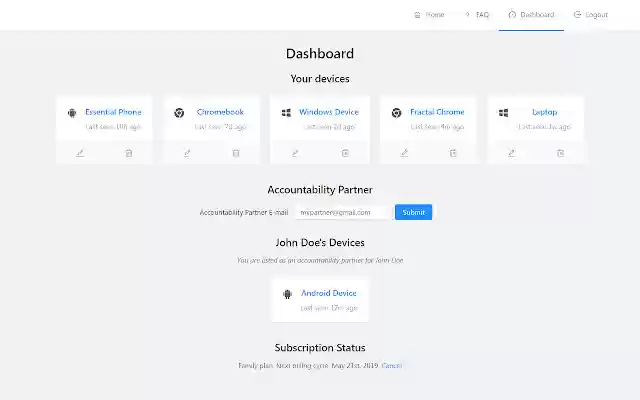The width and height of the screenshot is (640, 400).
Task: Click the Chrome icon on Chromebook card
Action: [179, 113]
